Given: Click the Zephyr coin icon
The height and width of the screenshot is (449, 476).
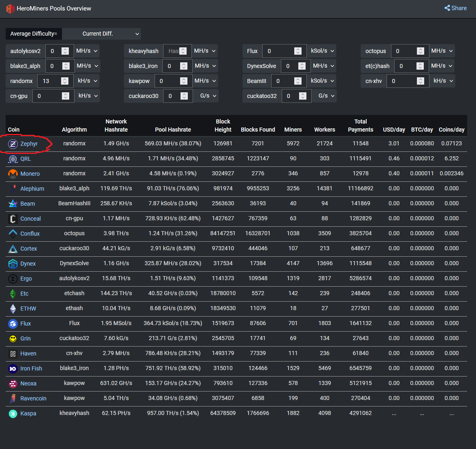Looking at the screenshot, I should click(x=13, y=144).
